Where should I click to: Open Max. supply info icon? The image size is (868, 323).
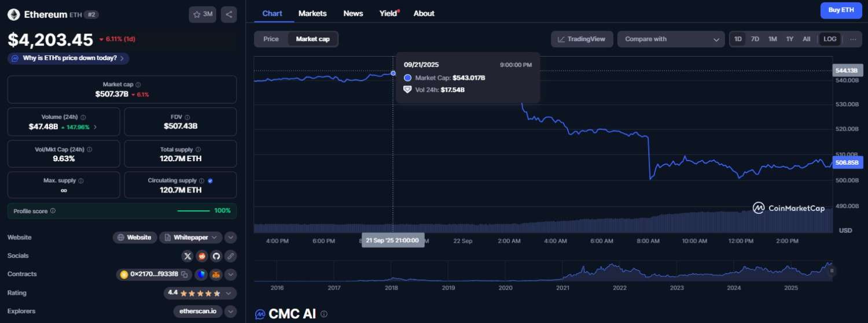80,181
